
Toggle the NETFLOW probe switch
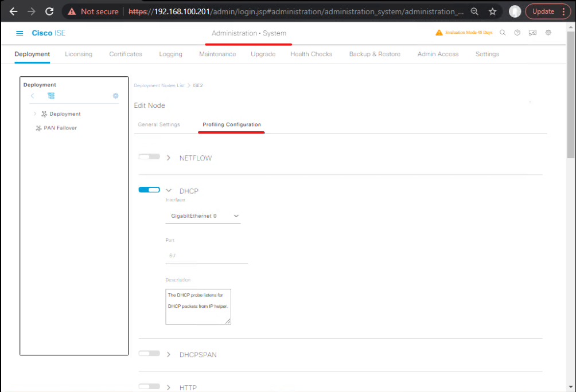[149, 156]
